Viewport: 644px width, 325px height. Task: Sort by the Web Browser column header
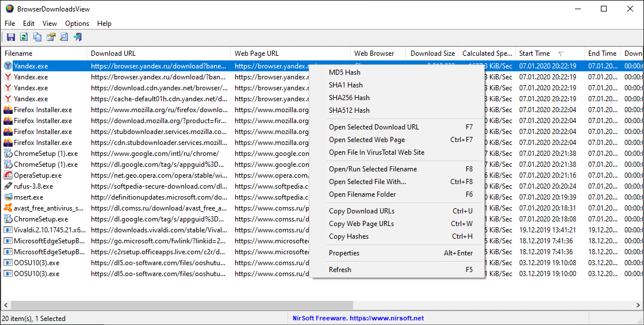tap(378, 53)
